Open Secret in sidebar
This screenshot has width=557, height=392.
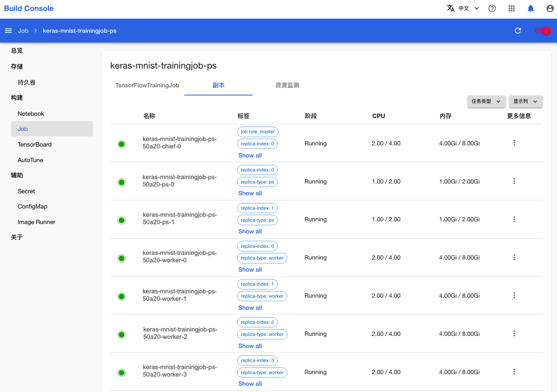26,191
